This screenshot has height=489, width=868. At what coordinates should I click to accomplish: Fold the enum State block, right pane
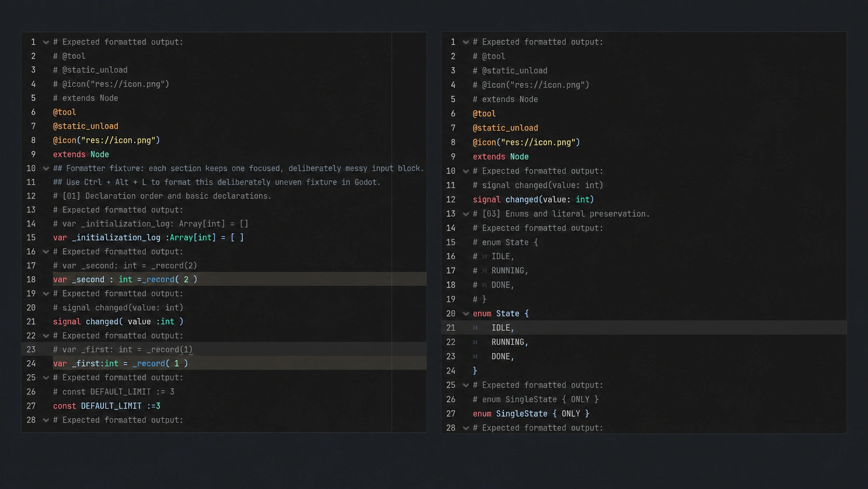pyautogui.click(x=466, y=314)
